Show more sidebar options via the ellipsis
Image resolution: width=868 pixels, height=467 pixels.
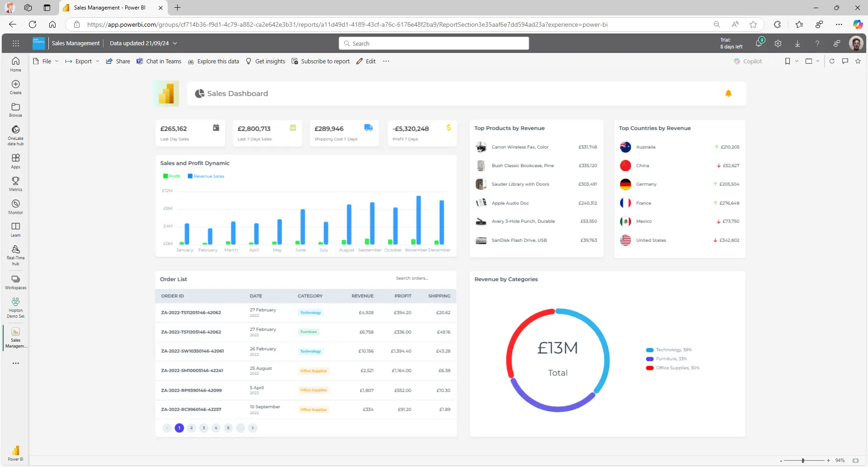click(x=15, y=363)
